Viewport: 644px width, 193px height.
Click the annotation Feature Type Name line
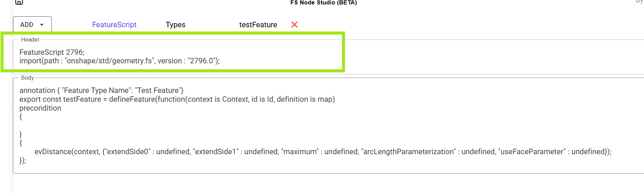pos(102,90)
